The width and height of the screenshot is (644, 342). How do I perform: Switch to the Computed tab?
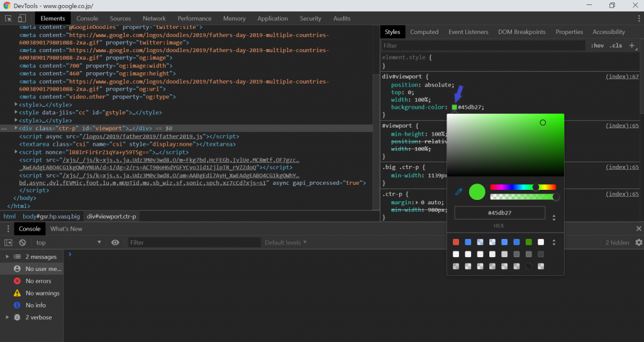(x=424, y=32)
